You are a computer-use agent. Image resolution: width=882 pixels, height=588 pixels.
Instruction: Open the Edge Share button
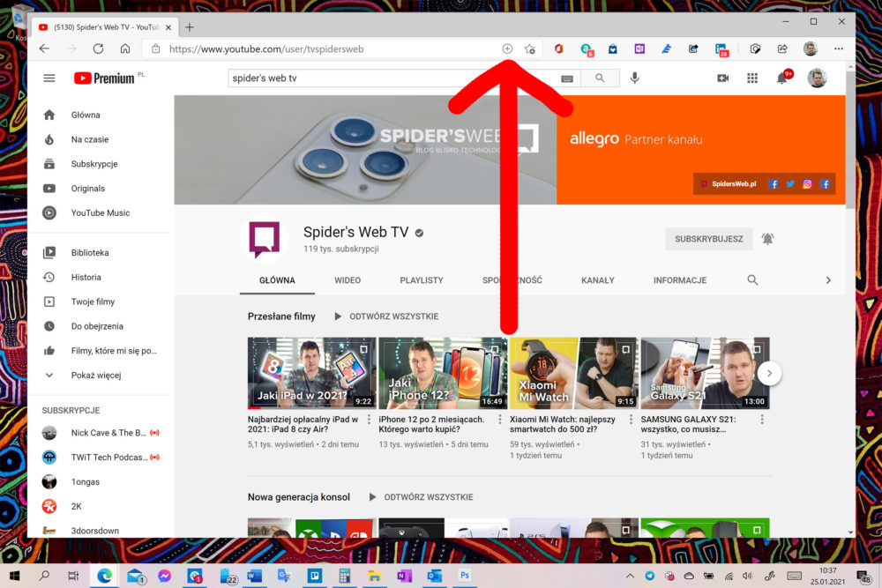click(x=782, y=48)
